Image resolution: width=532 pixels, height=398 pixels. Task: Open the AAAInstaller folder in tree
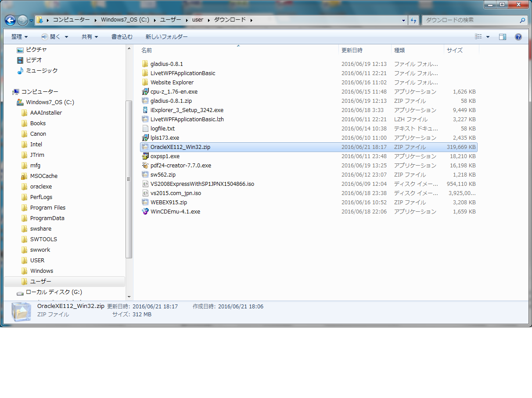[x=46, y=112]
